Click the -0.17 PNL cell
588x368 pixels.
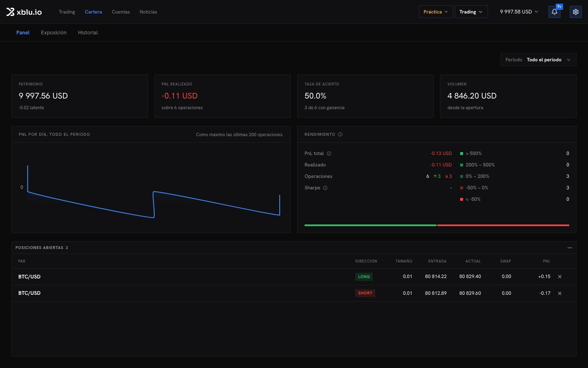tap(545, 293)
